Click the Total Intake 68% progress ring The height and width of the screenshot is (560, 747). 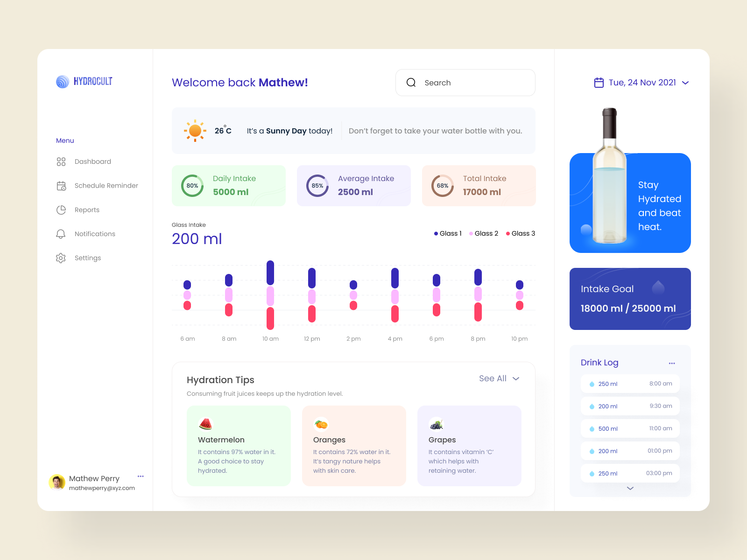pos(443,186)
